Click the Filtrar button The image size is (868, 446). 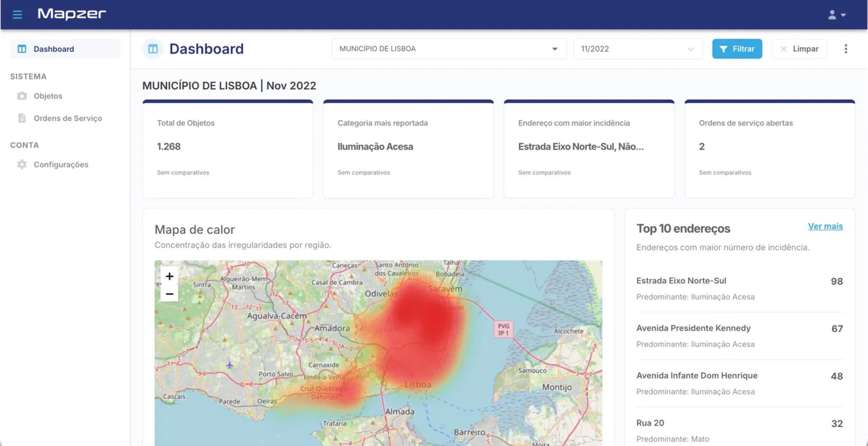737,49
